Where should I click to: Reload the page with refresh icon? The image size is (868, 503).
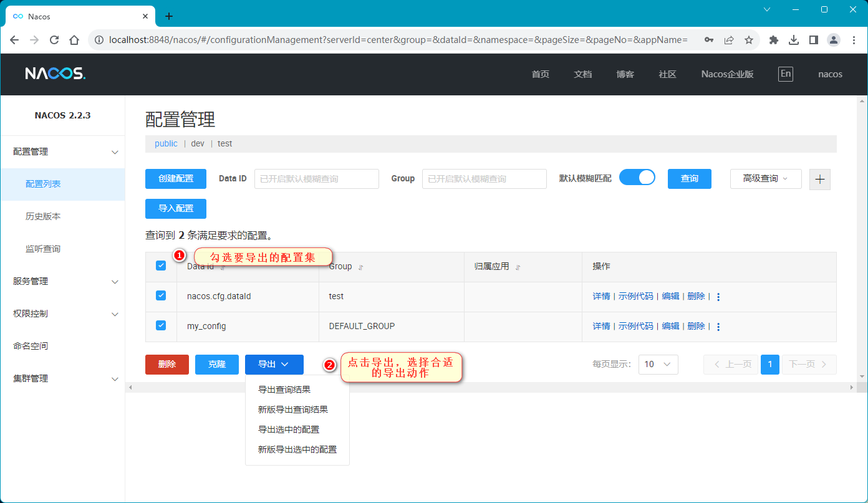[x=54, y=40]
